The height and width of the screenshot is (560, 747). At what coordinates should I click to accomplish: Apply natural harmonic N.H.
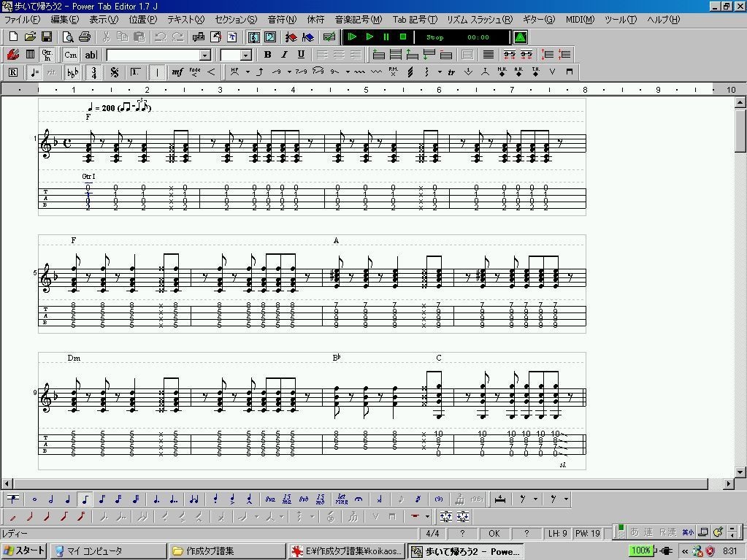point(502,72)
